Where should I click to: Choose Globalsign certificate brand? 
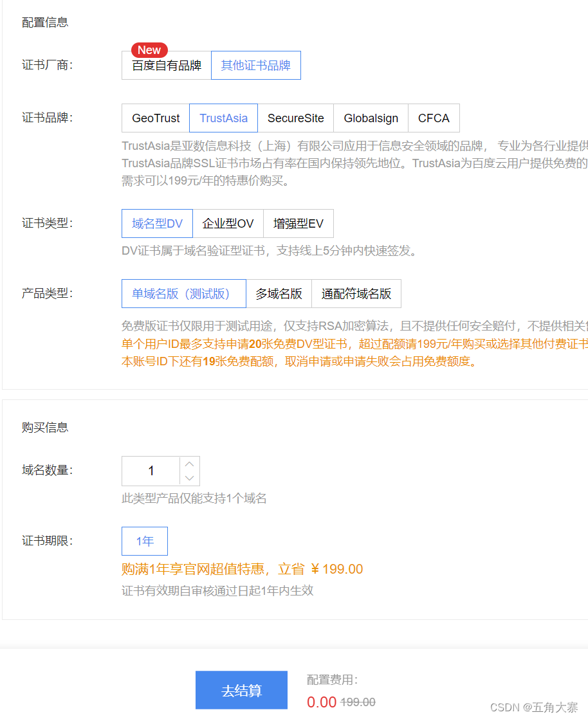tap(371, 118)
